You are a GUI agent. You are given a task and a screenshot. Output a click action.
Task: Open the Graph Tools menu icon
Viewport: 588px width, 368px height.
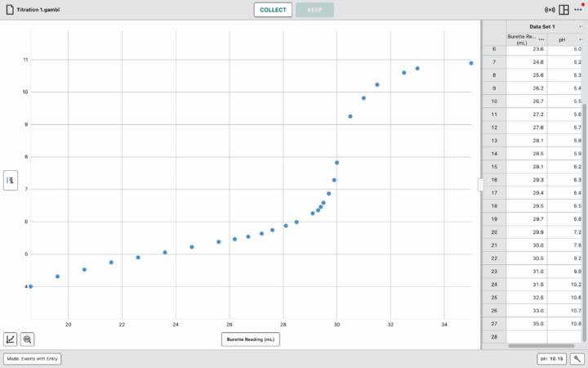(11, 339)
